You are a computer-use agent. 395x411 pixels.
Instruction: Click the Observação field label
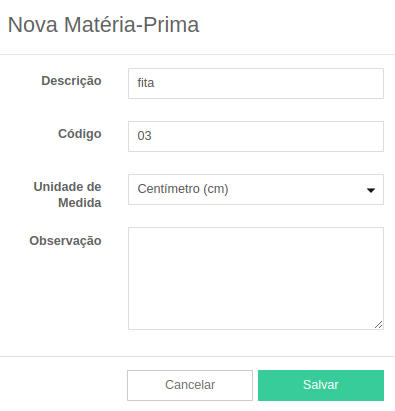tap(65, 241)
